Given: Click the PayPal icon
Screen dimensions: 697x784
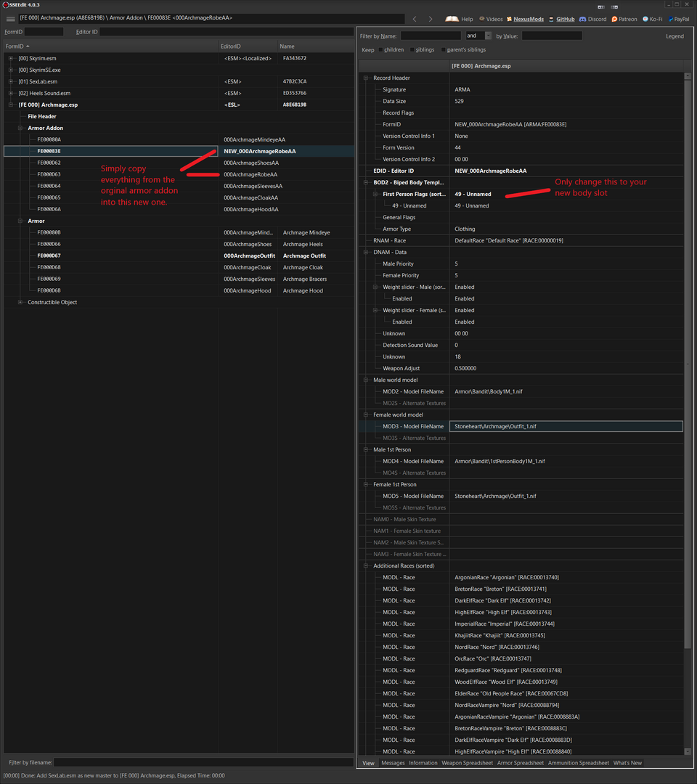Looking at the screenshot, I should [671, 19].
